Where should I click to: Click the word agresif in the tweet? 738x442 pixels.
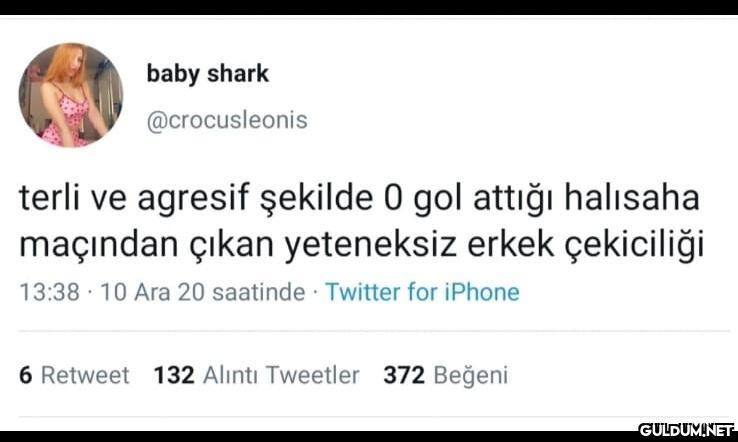(x=193, y=198)
